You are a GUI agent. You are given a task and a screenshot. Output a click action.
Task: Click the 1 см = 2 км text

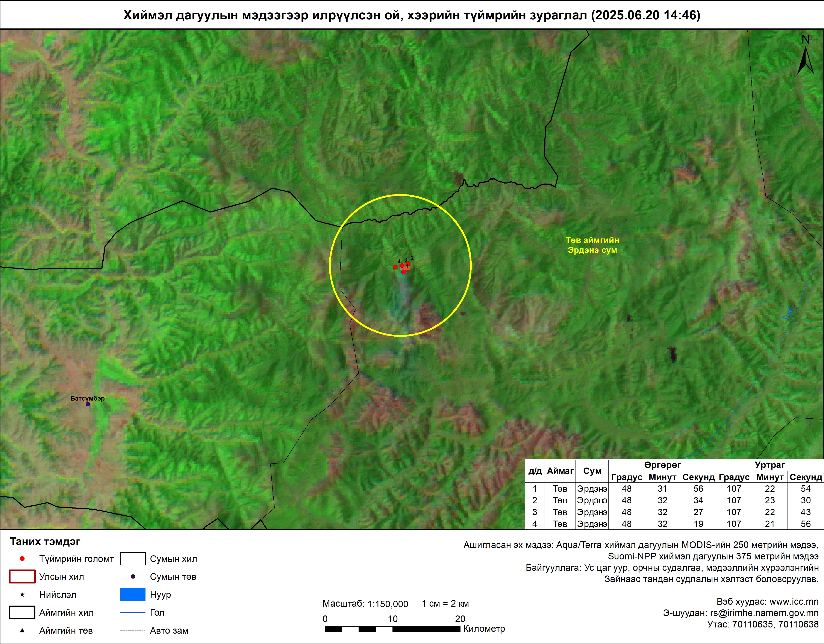(445, 604)
